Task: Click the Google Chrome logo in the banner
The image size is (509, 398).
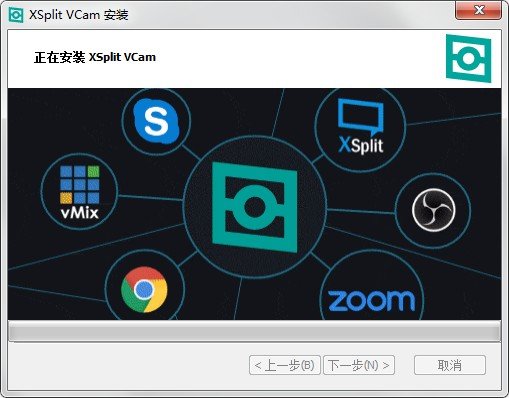Action: [x=144, y=289]
